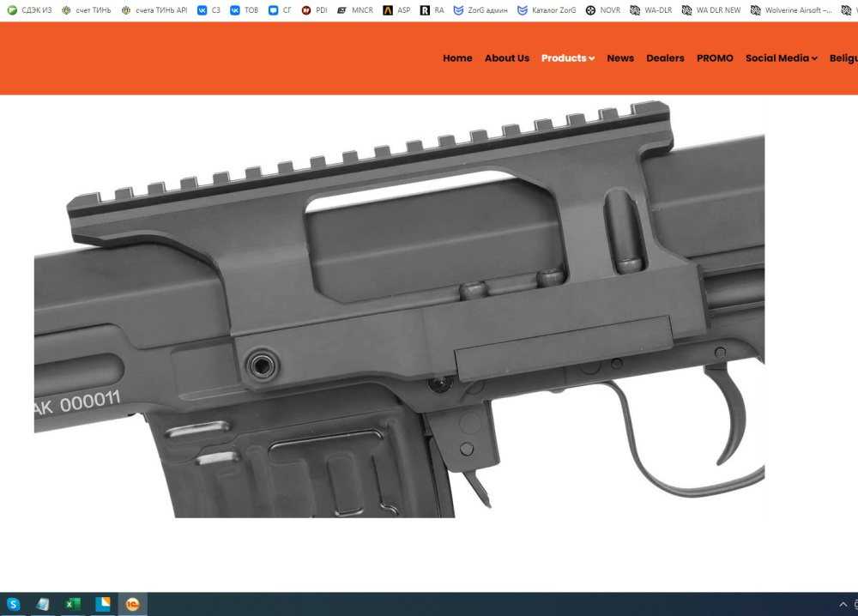Expand the Social Media dropdown menu

(x=782, y=58)
